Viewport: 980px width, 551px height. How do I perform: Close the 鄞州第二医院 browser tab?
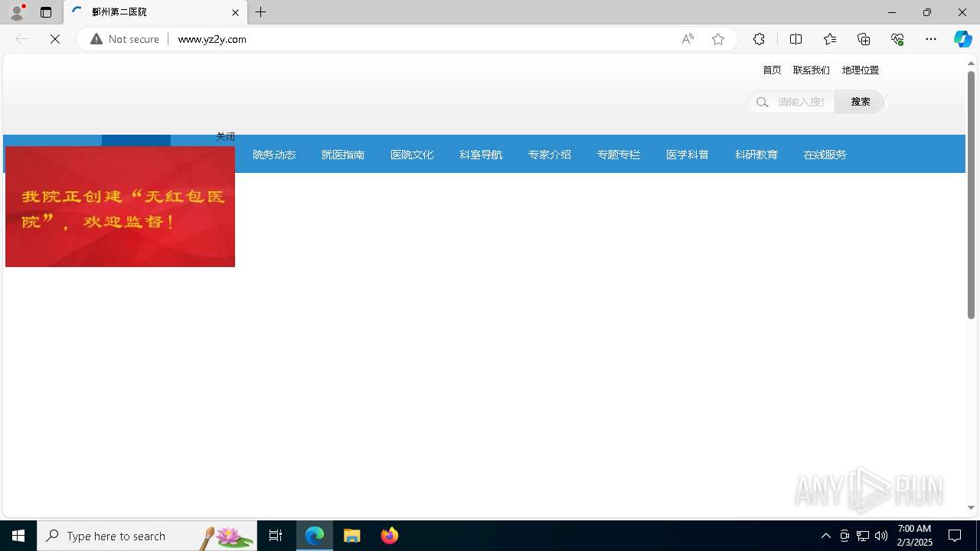[235, 12]
